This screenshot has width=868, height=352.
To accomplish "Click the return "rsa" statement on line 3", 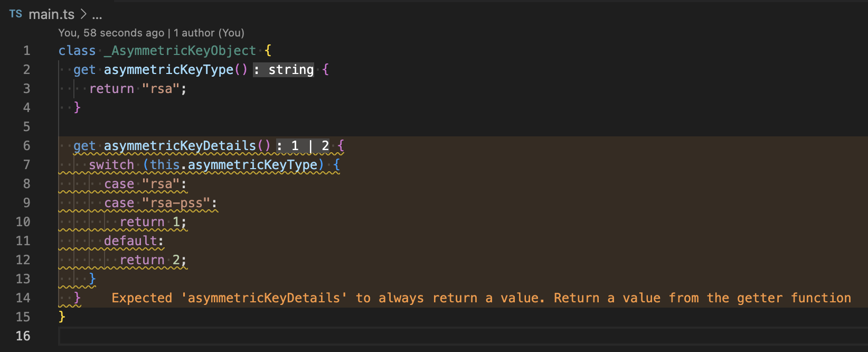I will click(138, 89).
